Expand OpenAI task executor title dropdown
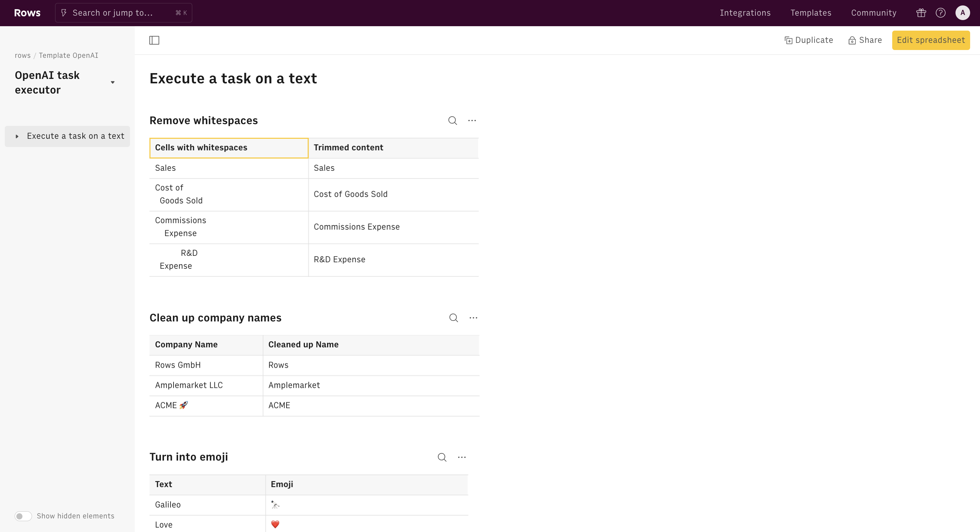 tap(113, 83)
